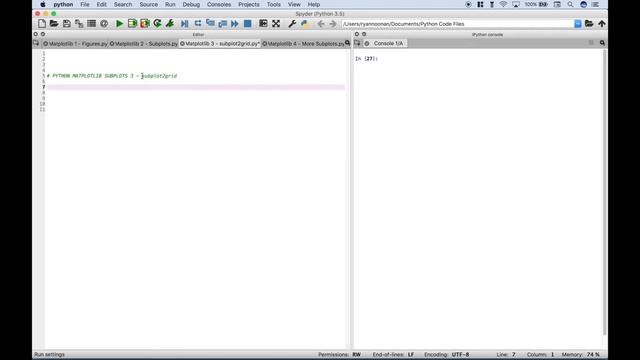
Task: Save all files from toolbar
Action: 79,24
